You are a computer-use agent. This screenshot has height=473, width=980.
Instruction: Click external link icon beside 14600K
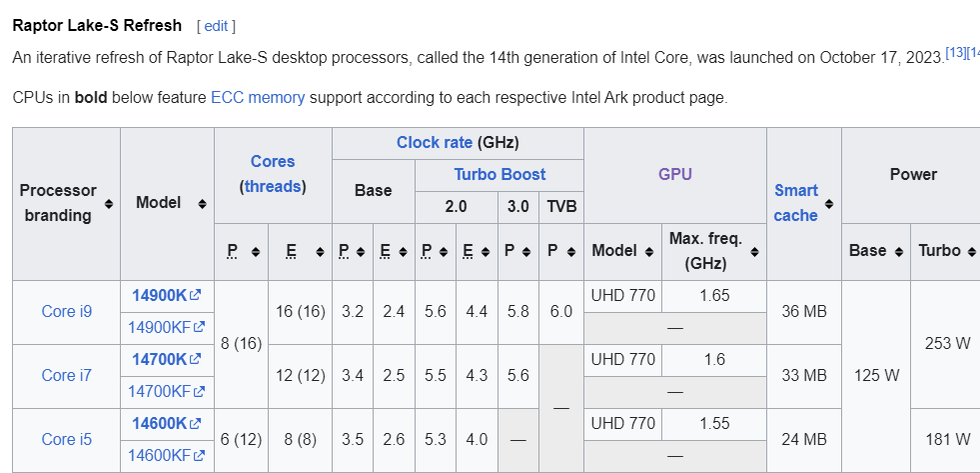(195, 424)
